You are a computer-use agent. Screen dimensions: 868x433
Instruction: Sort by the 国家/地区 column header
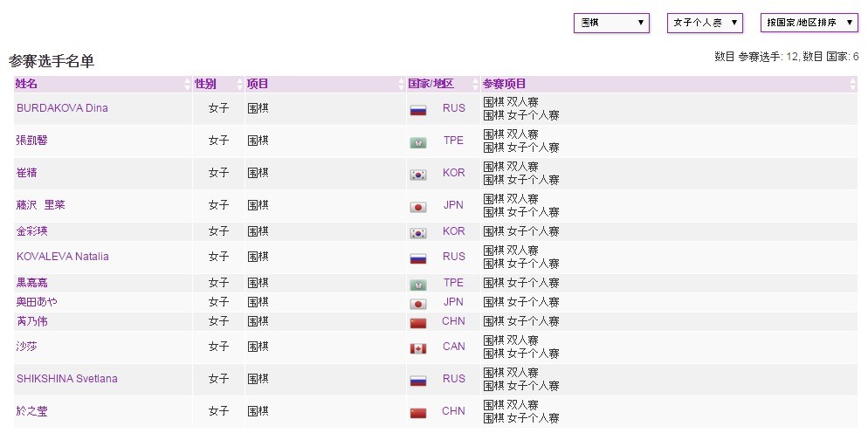pos(431,85)
